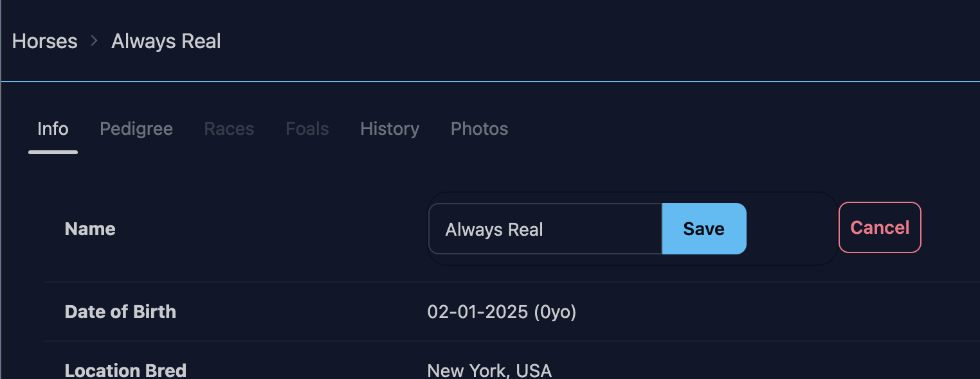Open the Pedigree tab
The width and height of the screenshot is (980, 379).
click(x=136, y=129)
